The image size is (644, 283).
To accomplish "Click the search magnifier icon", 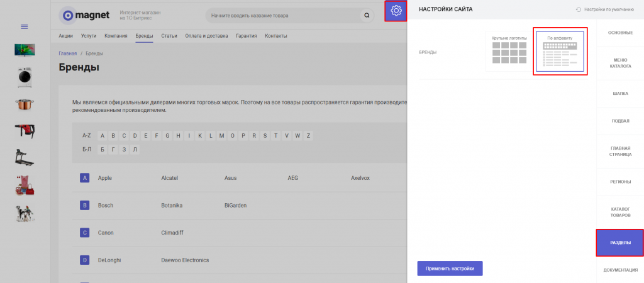I will pyautogui.click(x=367, y=16).
